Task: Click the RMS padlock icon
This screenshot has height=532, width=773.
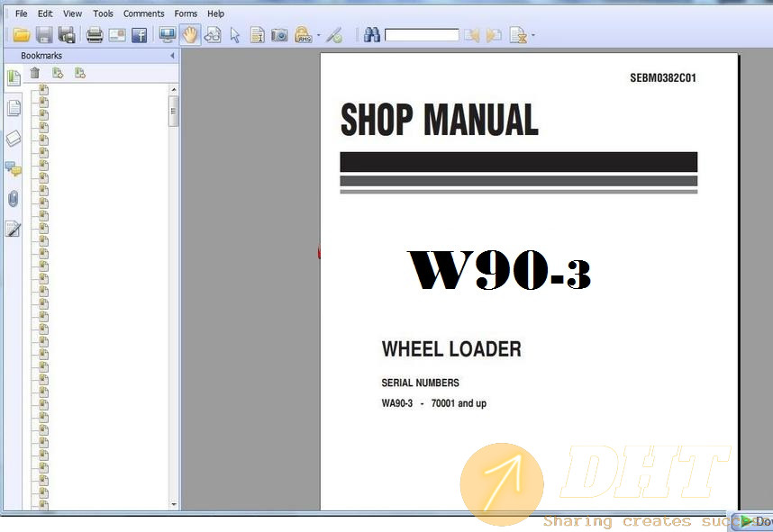Action: [x=304, y=35]
